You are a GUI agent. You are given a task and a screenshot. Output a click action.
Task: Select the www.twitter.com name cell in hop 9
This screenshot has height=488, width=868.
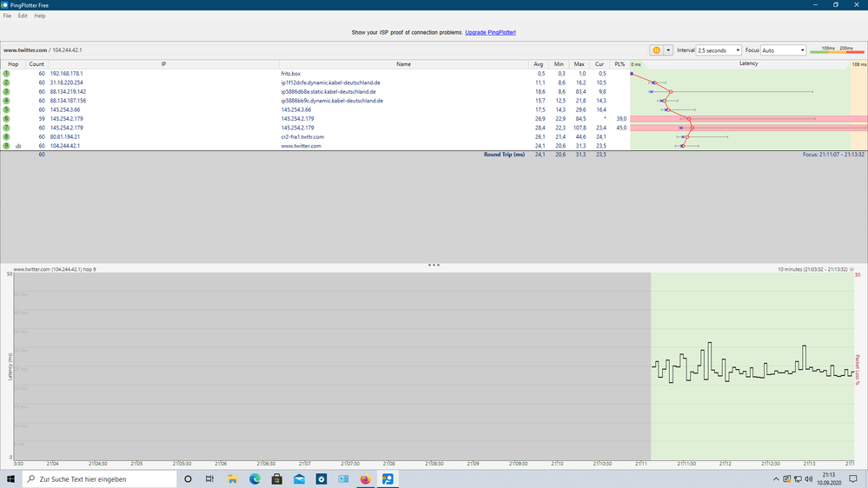pyautogui.click(x=301, y=146)
